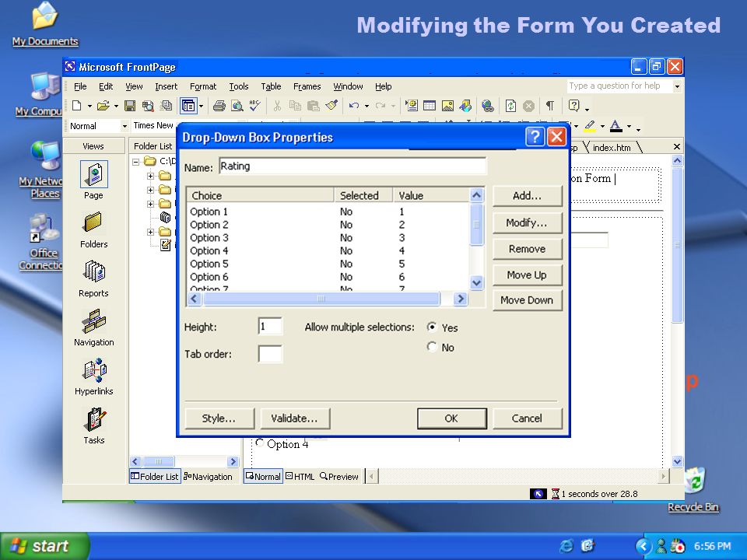
Task: Click the Height input field
Action: pyautogui.click(x=270, y=326)
